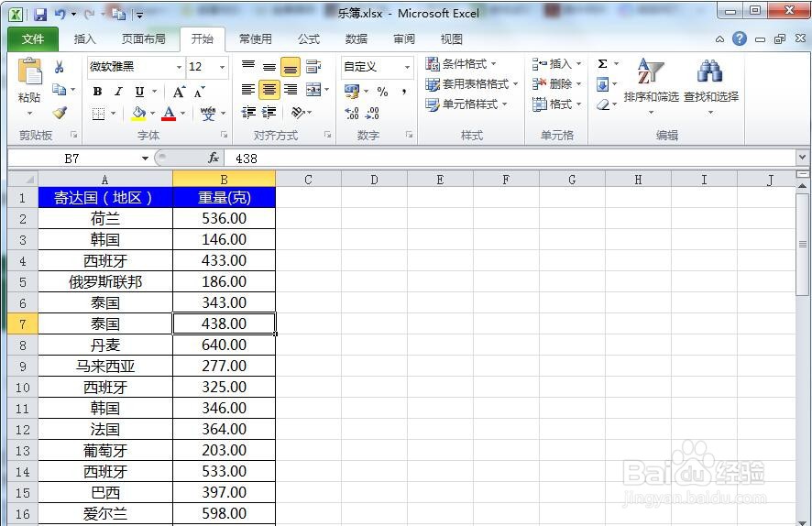Click the Clear eraser icon
812x526 pixels.
pos(603,105)
